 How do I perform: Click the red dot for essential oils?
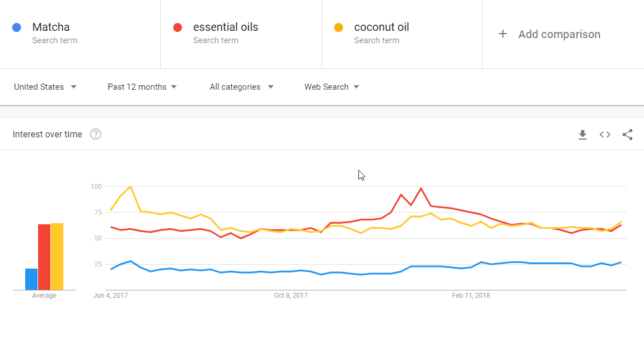(x=178, y=27)
